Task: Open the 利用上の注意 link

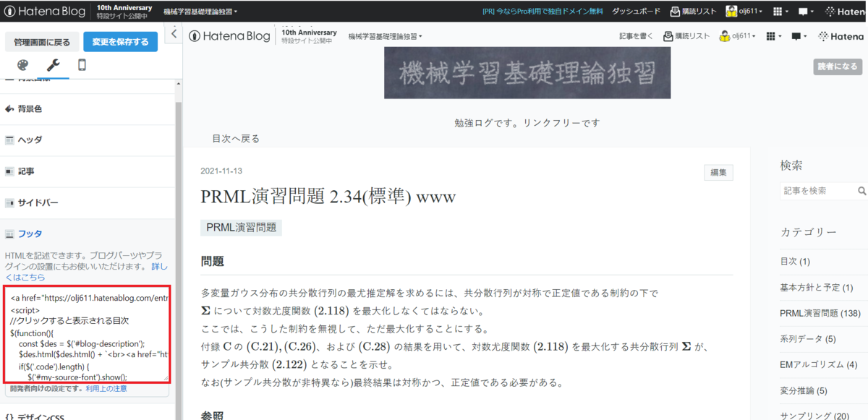Action: (106, 388)
